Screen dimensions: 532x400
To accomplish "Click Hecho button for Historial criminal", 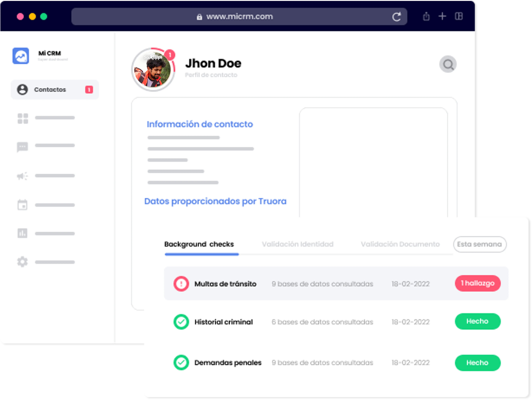I will coord(478,321).
